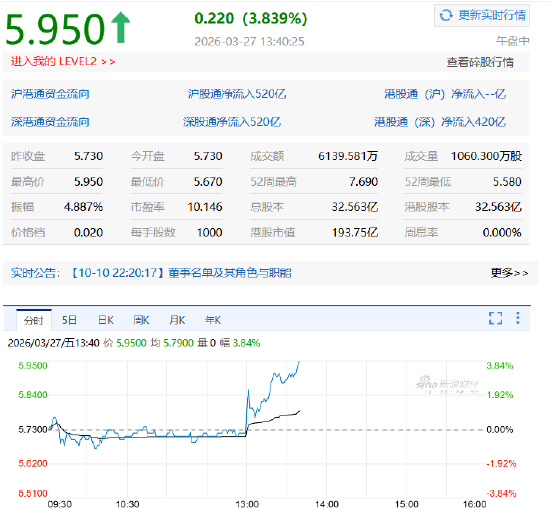The height and width of the screenshot is (508, 550).
Task: Click the 周息率 value 0.000%
Action: [502, 232]
